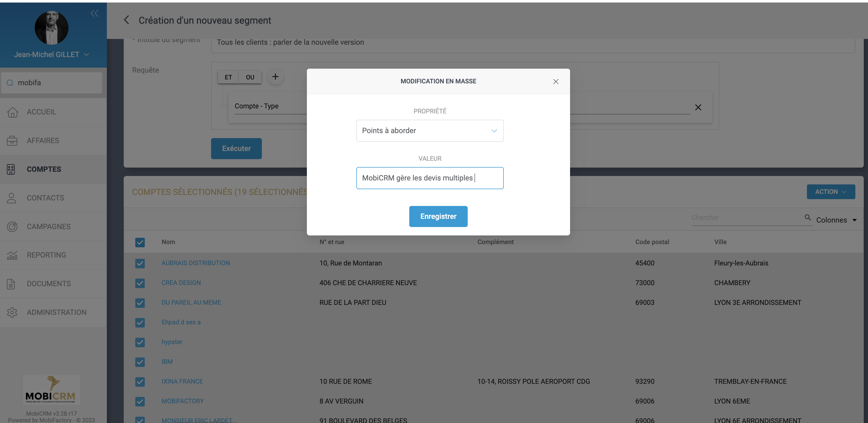Image resolution: width=868 pixels, height=423 pixels.
Task: Click the search magnifier icon near Chercher
Action: (x=808, y=218)
